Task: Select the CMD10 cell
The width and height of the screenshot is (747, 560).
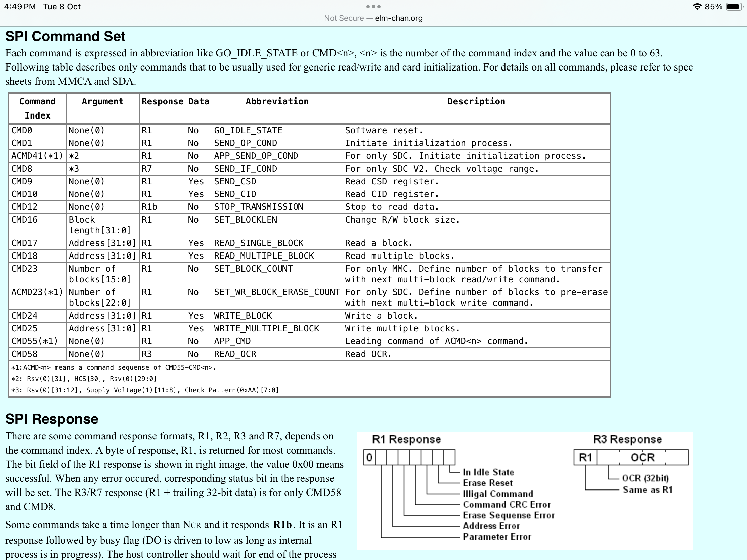Action: 38,194
